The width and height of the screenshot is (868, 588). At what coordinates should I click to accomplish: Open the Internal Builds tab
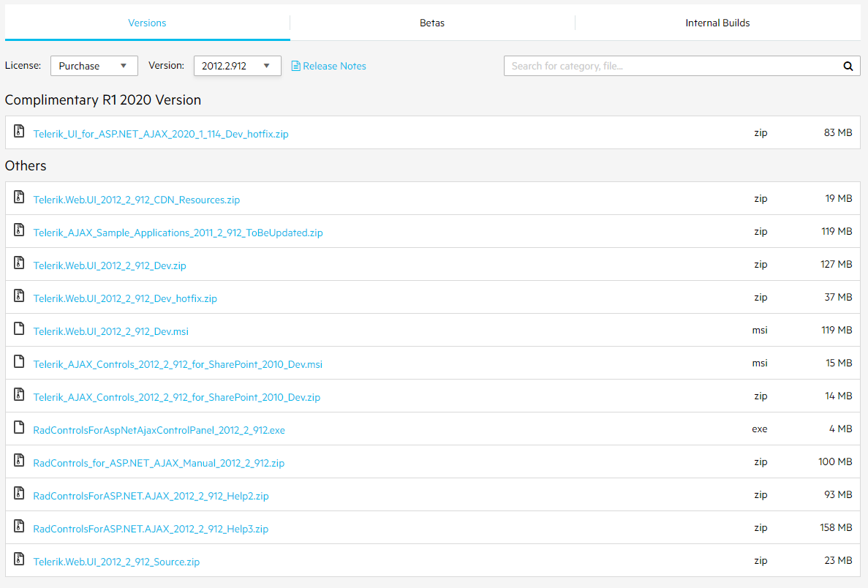click(717, 23)
